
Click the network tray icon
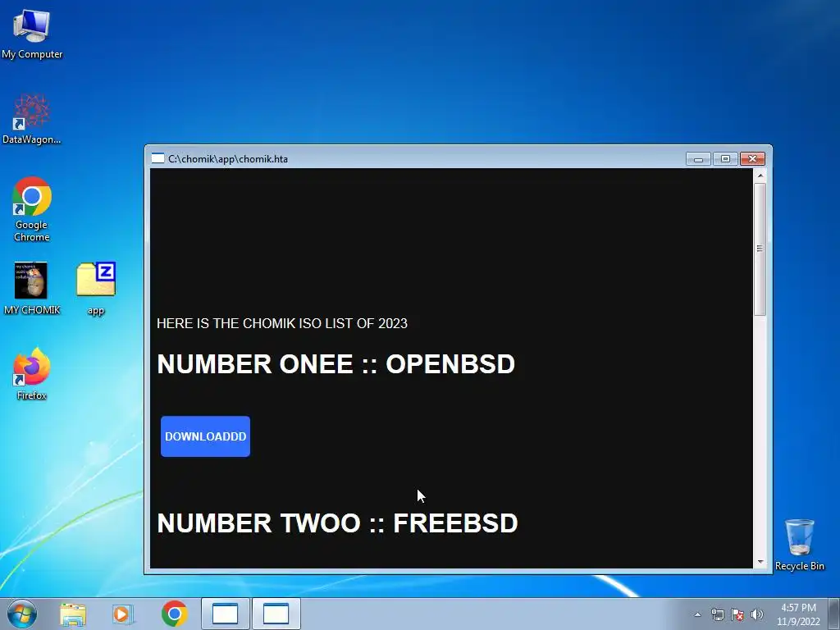[717, 614]
